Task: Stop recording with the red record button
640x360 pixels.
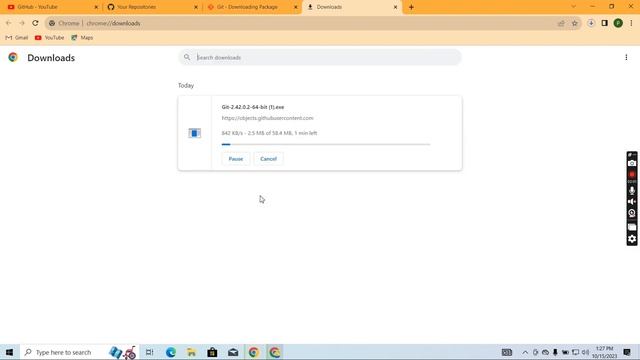Action: (632, 174)
